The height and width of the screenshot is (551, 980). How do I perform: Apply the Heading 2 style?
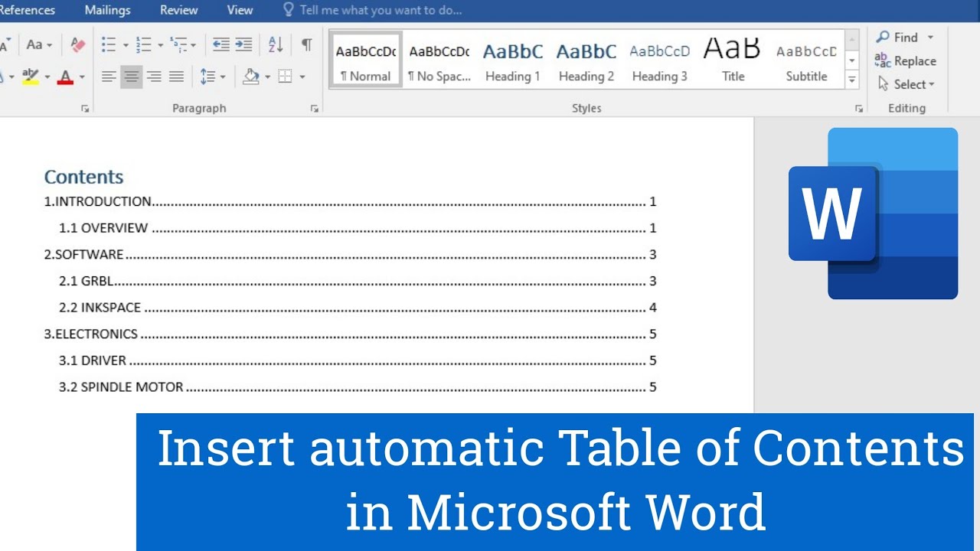pos(586,60)
